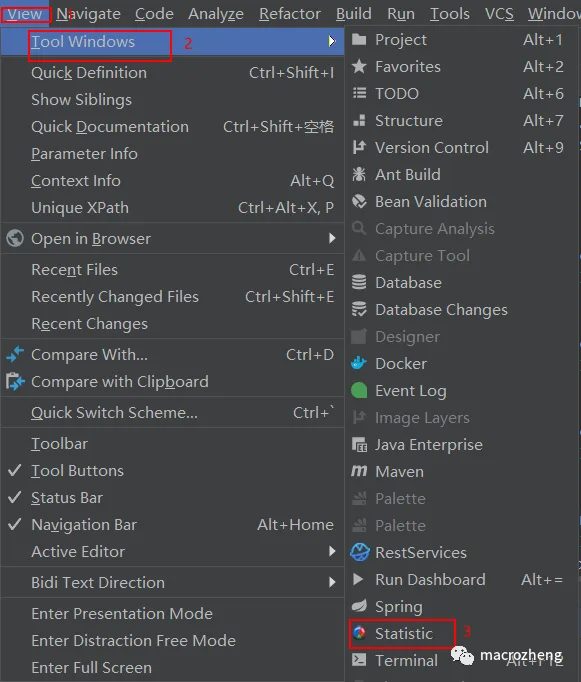Click the Favorites star icon
This screenshot has height=682, width=581.
[x=359, y=67]
